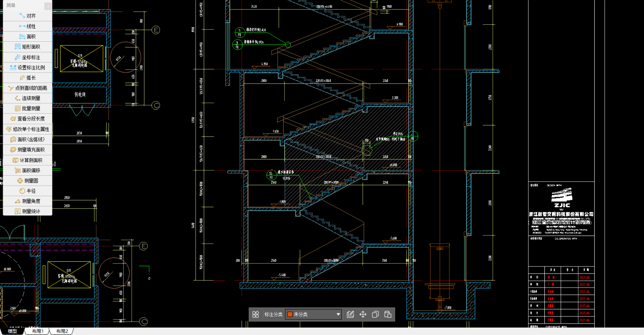Viewport: 644px width, 335px height.
Task: Start the 测量角度 angle measurement tool
Action: click(x=27, y=201)
